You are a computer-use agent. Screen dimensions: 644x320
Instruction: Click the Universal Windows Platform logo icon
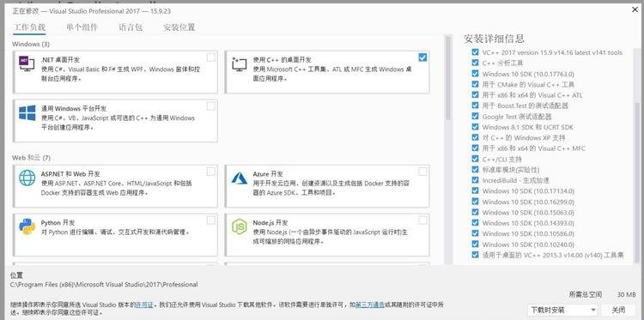[27, 113]
